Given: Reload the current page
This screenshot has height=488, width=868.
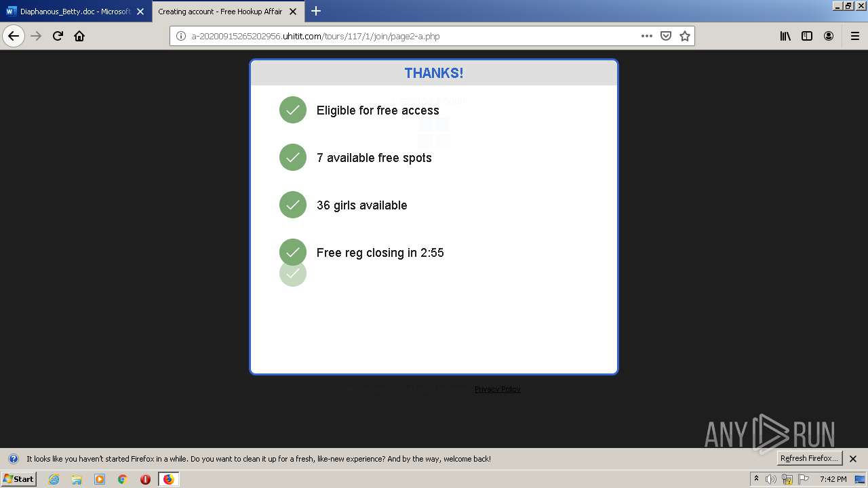Looking at the screenshot, I should [58, 36].
